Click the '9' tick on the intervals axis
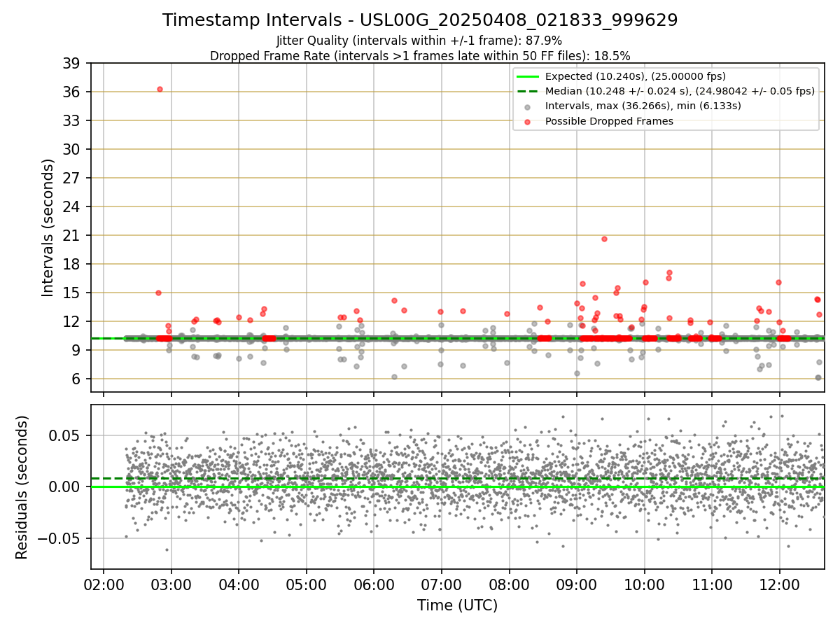The width and height of the screenshot is (840, 630). (76, 351)
